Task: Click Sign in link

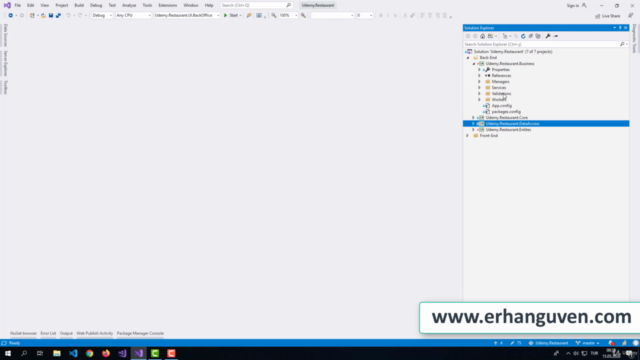Action: tap(572, 6)
